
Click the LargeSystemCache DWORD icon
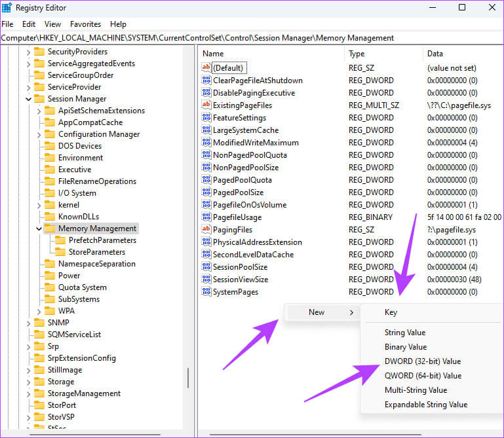(x=206, y=130)
